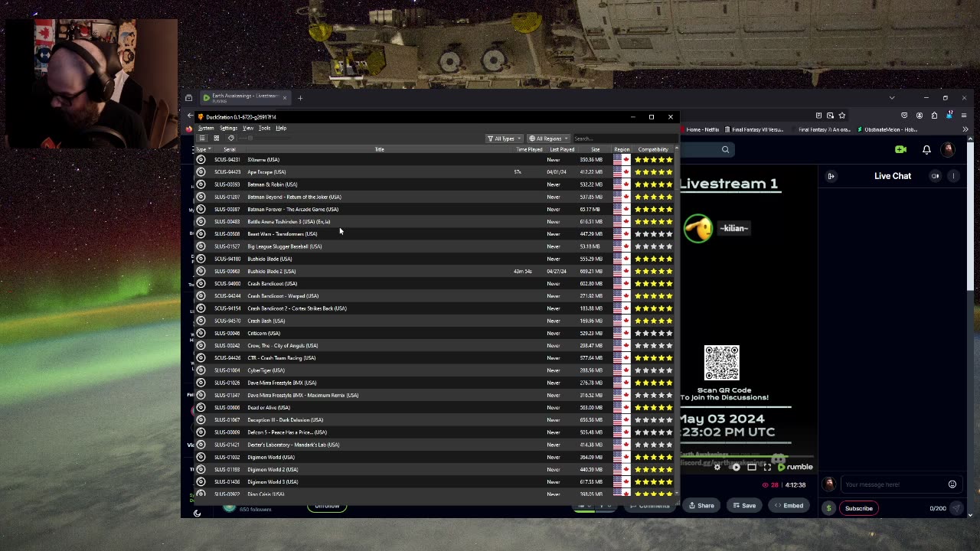The width and height of the screenshot is (980, 551).
Task: Open the System menu in DuckStation
Action: click(206, 128)
